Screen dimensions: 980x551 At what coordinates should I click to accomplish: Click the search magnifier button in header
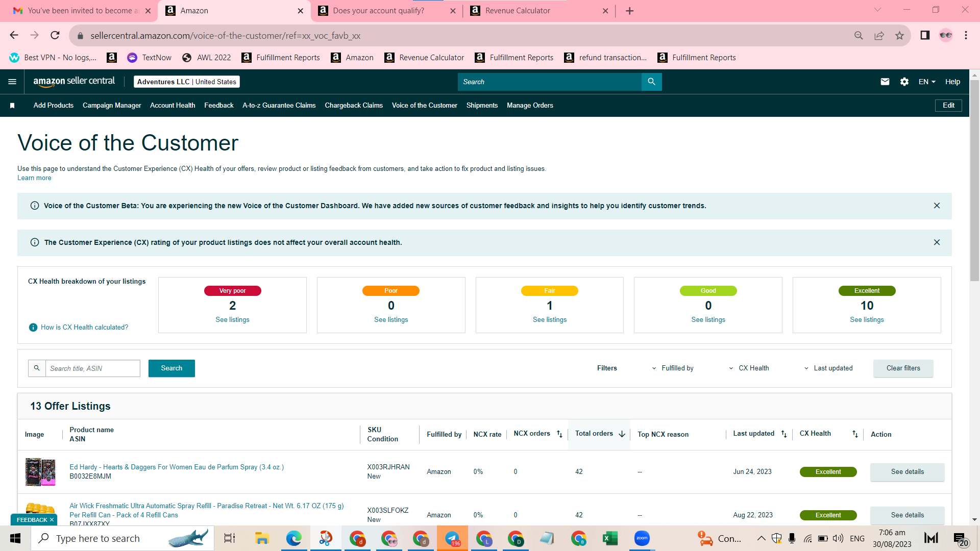[651, 82]
